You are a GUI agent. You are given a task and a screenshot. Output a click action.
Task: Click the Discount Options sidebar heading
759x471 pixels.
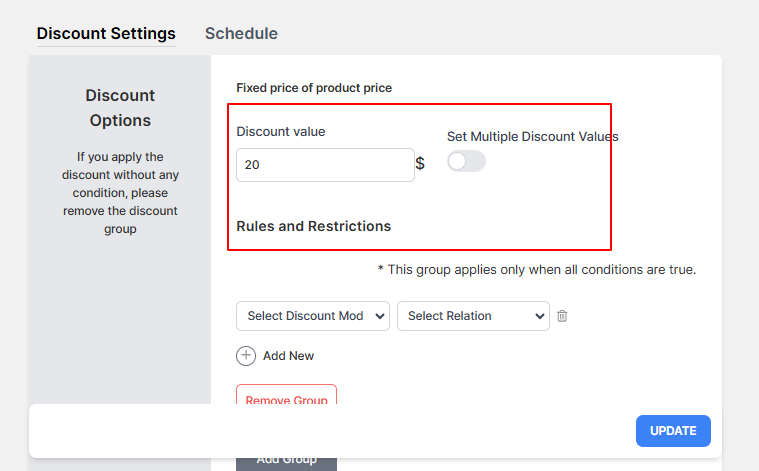tap(120, 107)
